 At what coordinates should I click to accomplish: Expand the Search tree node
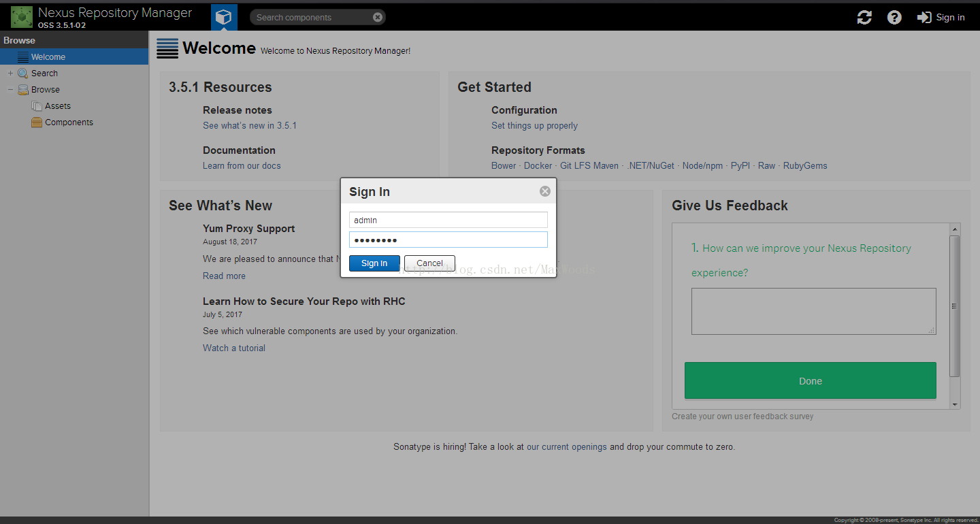[x=10, y=73]
